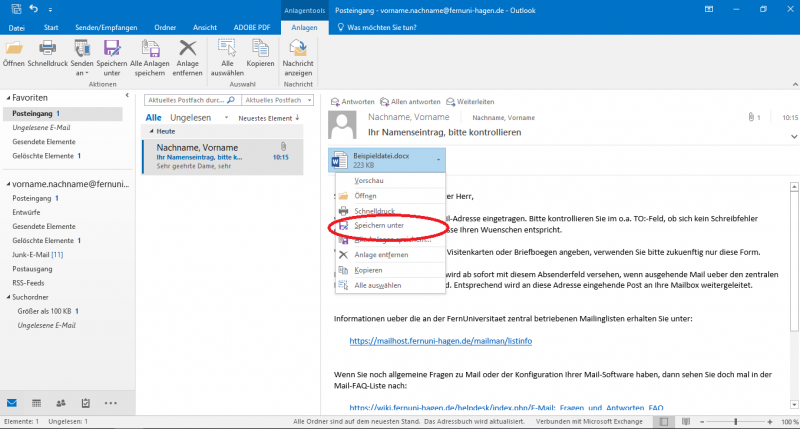Click Speichern unter in the ribbon
The height and width of the screenshot is (429, 800).
[x=111, y=58]
